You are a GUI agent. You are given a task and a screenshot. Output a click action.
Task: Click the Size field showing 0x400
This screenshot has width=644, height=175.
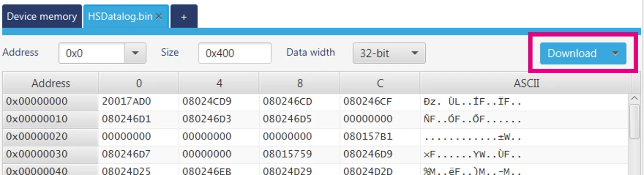235,53
